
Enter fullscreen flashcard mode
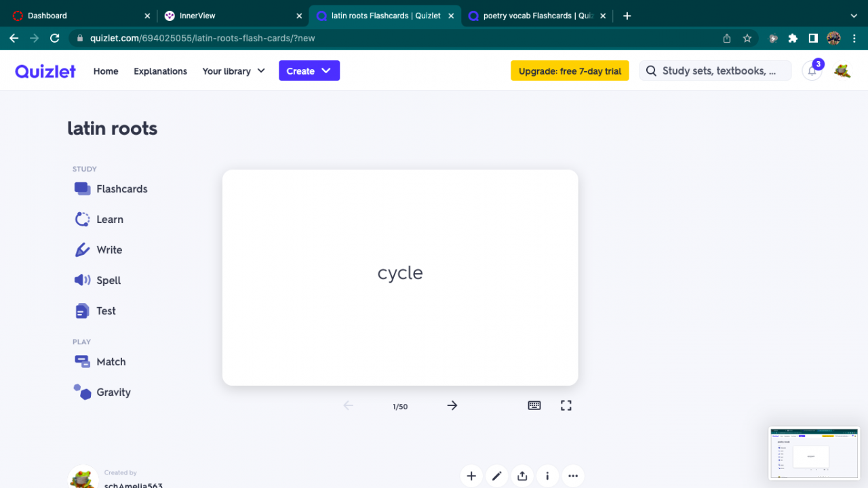(566, 405)
